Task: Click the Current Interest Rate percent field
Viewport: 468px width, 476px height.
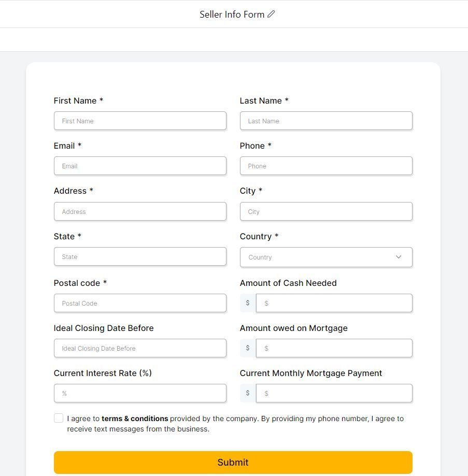Action: click(x=140, y=393)
